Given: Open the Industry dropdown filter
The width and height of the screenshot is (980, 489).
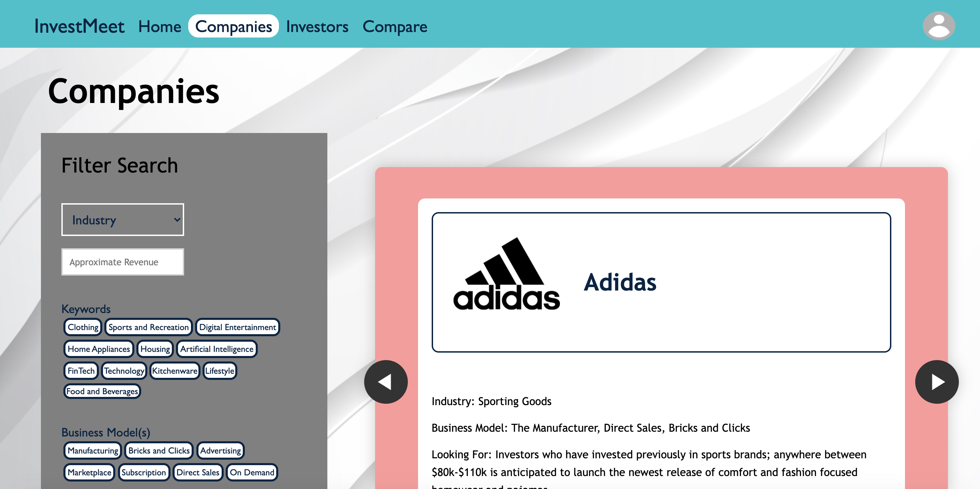Looking at the screenshot, I should tap(122, 220).
